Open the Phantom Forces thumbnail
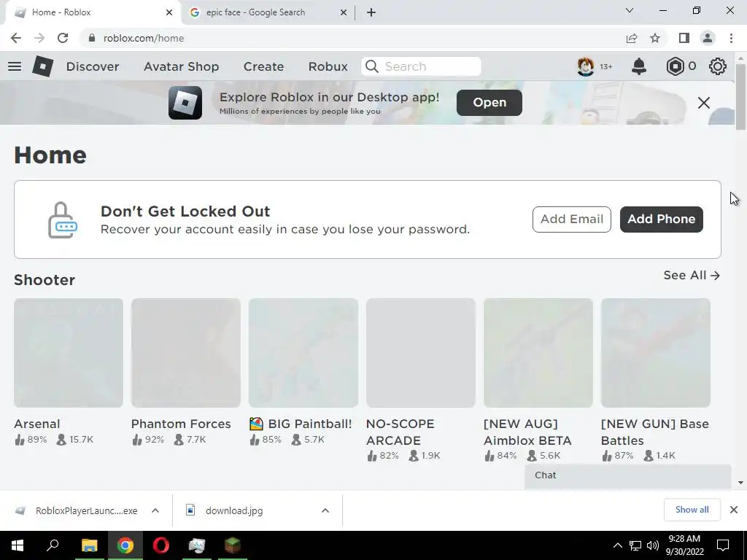 pos(186,353)
